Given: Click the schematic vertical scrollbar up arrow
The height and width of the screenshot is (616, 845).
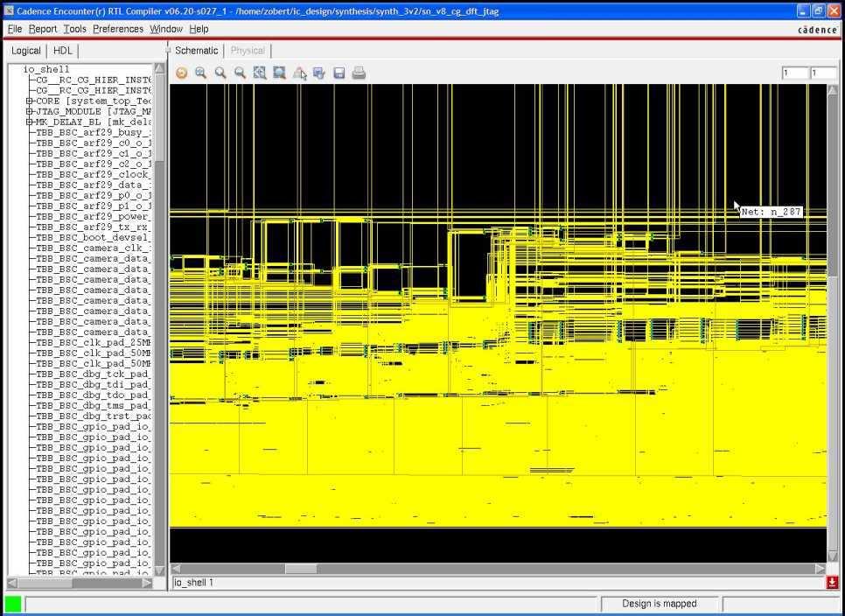Looking at the screenshot, I should (833, 89).
